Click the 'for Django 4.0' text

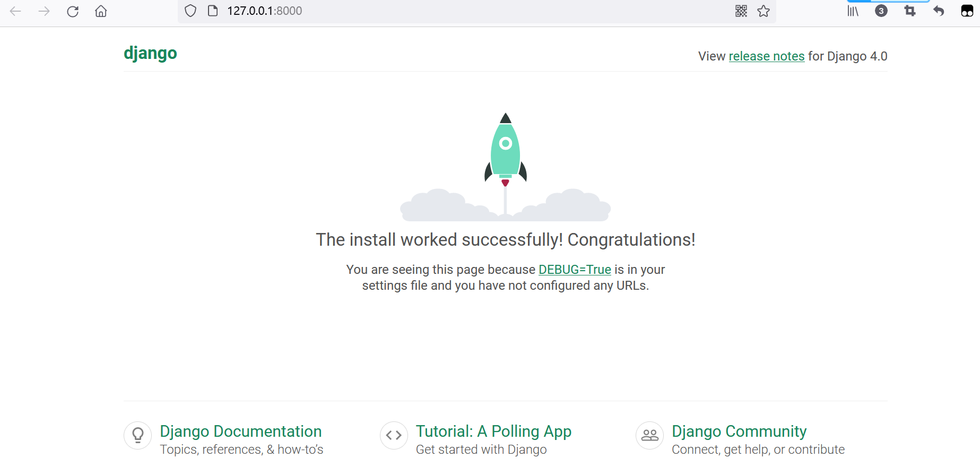pos(847,56)
